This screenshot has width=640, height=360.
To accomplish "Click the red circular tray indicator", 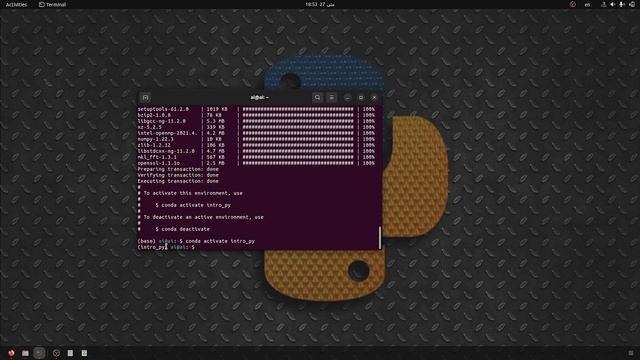I will tap(573, 4).
